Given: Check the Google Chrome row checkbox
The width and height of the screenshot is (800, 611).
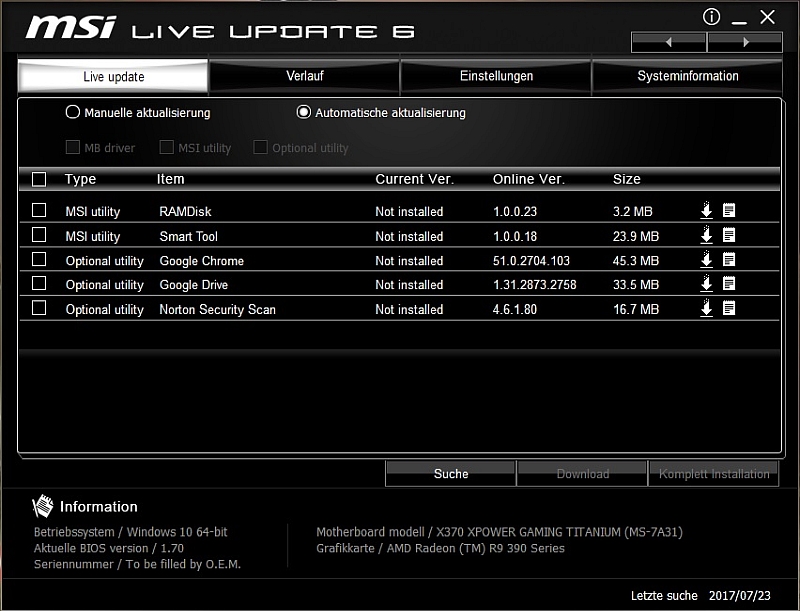Looking at the screenshot, I should pos(39,259).
